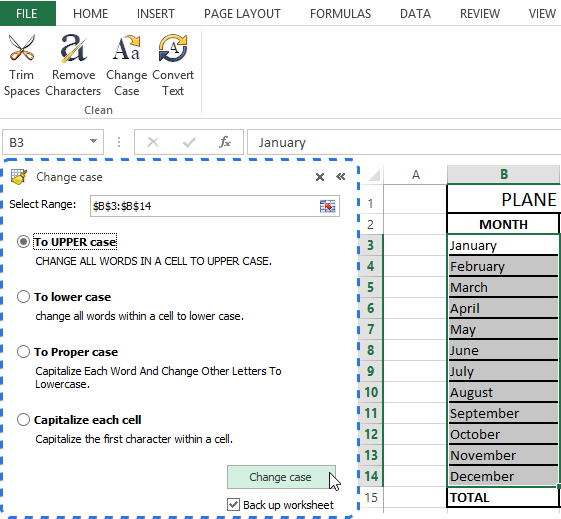The width and height of the screenshot is (561, 519).
Task: Click the March cell
Action: coord(503,287)
